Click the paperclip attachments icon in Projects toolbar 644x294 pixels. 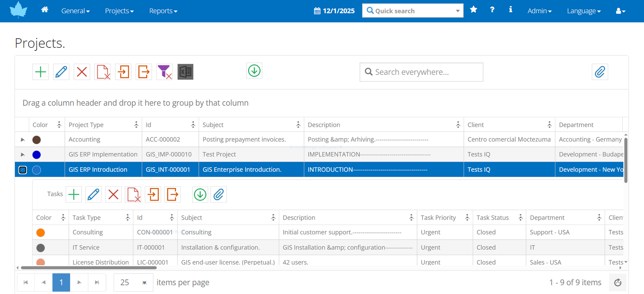pos(600,72)
